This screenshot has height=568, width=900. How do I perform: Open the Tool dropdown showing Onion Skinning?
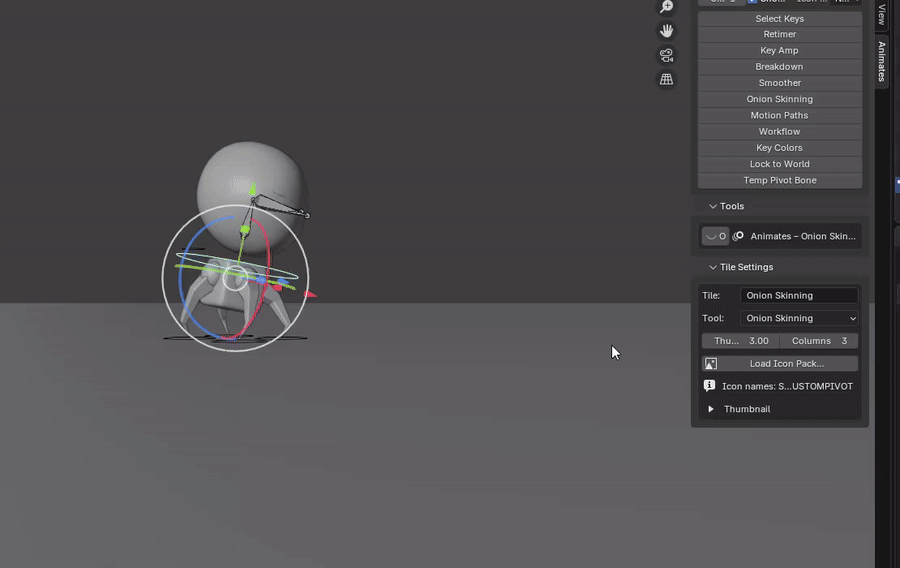(x=799, y=318)
